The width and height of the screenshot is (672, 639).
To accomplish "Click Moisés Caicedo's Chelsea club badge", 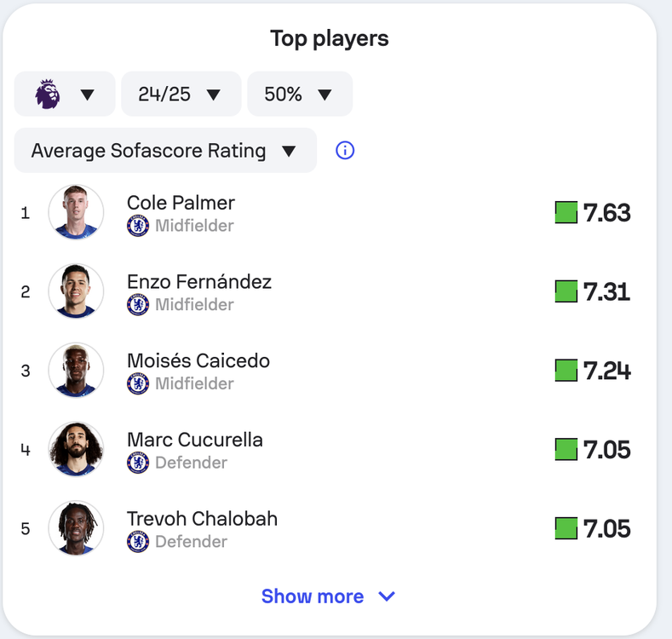I will [138, 383].
